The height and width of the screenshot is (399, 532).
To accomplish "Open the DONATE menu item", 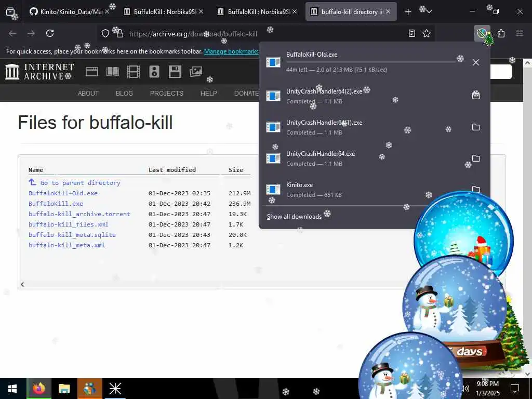I will (x=247, y=94).
